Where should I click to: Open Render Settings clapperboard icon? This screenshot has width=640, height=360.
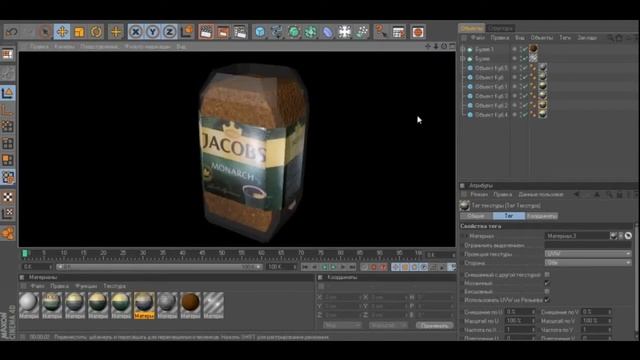pos(240,32)
